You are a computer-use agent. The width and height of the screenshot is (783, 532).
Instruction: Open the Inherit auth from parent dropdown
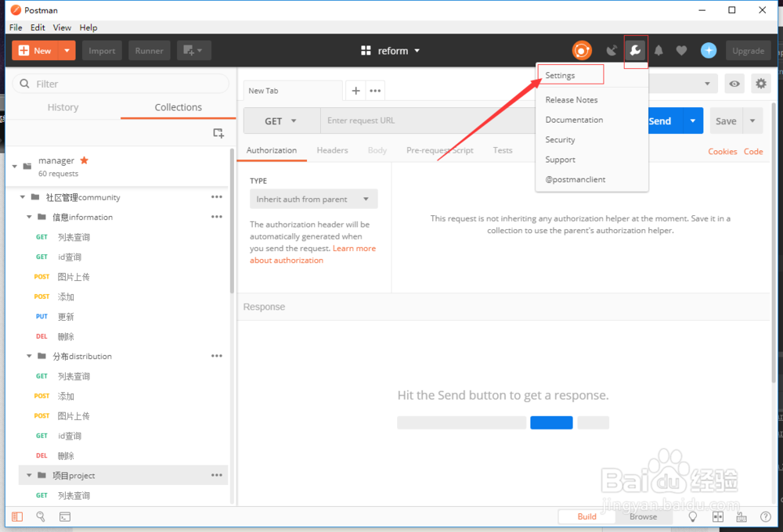[313, 199]
